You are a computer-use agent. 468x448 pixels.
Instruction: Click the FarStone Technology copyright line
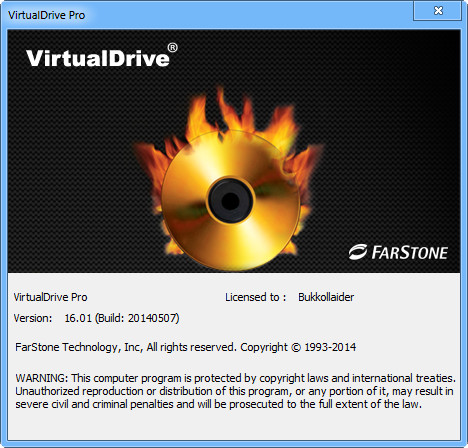point(185,347)
